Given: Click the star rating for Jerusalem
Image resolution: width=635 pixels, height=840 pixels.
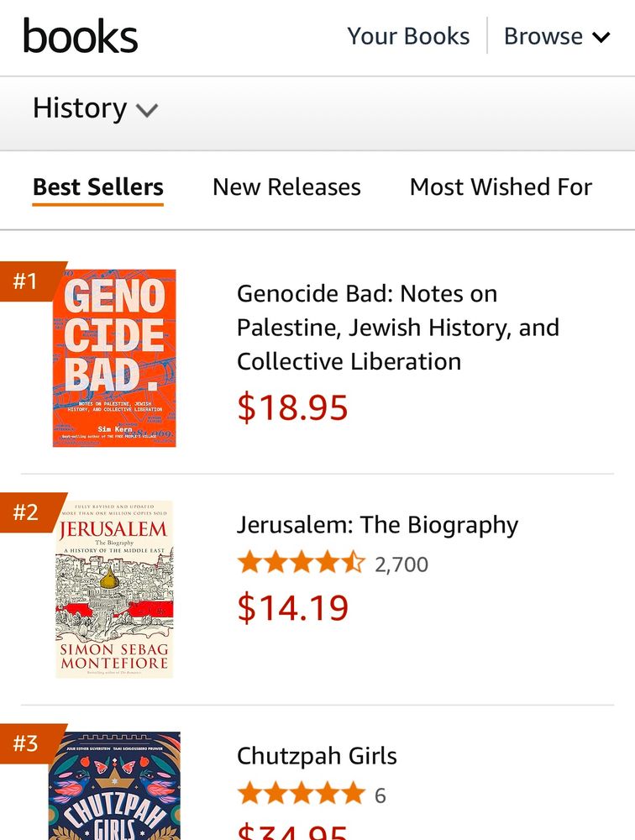Looking at the screenshot, I should pyautogui.click(x=302, y=564).
